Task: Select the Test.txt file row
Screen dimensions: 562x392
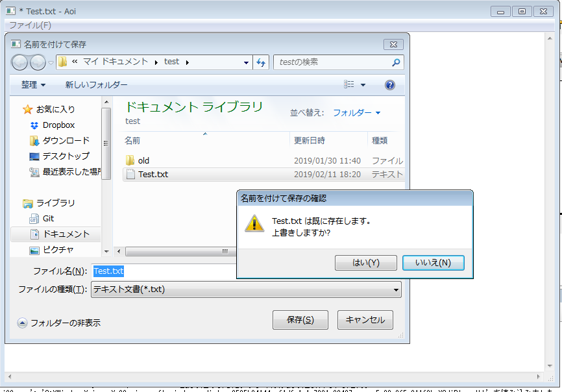Action: pos(263,174)
